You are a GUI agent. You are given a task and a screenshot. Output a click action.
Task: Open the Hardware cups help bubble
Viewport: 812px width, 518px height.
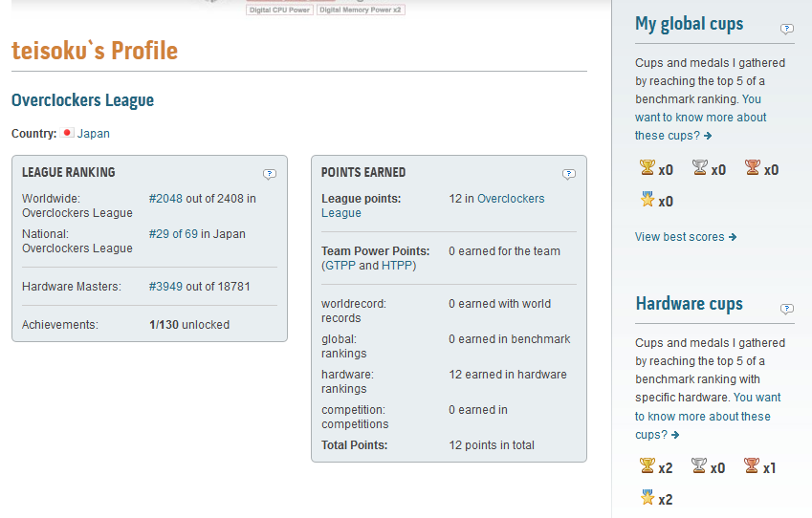(x=787, y=309)
